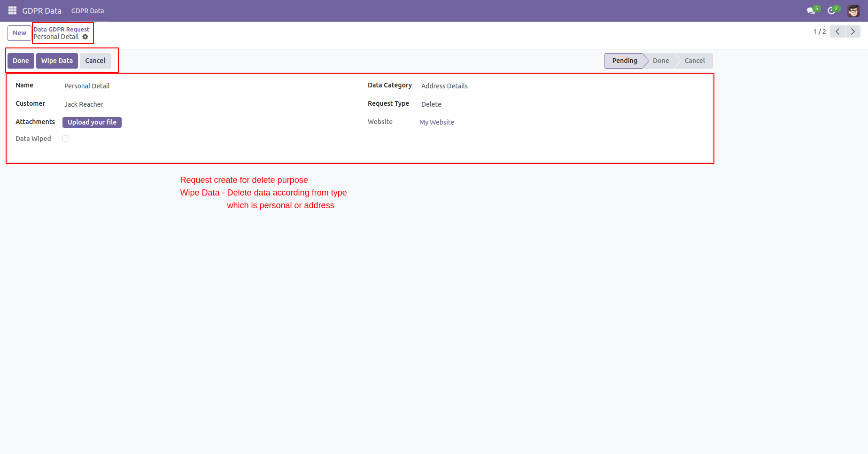Click the purple Done button

pyautogui.click(x=21, y=61)
